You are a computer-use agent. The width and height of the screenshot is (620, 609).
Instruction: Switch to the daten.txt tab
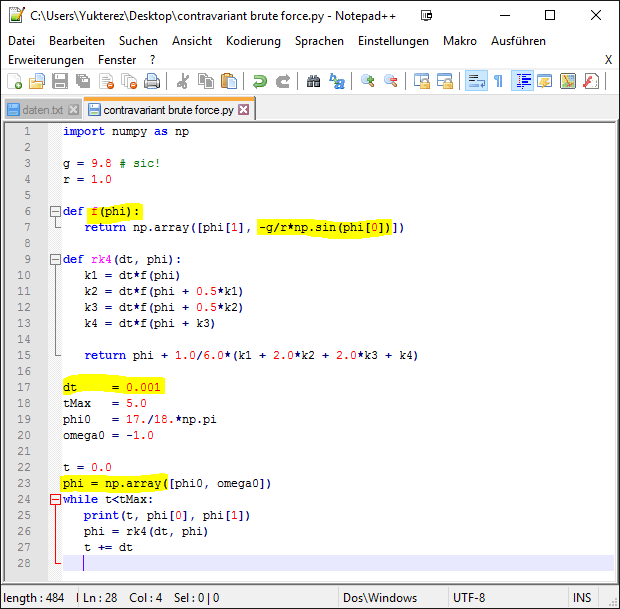pyautogui.click(x=41, y=110)
